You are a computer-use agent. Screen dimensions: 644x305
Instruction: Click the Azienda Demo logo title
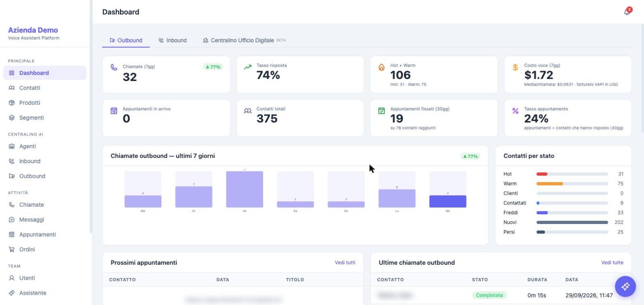point(33,30)
